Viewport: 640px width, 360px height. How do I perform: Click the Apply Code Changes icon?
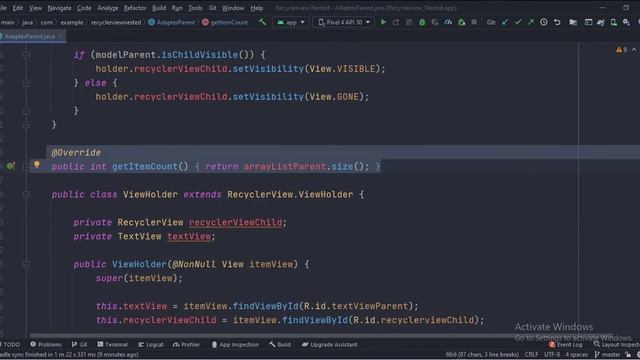409,22
